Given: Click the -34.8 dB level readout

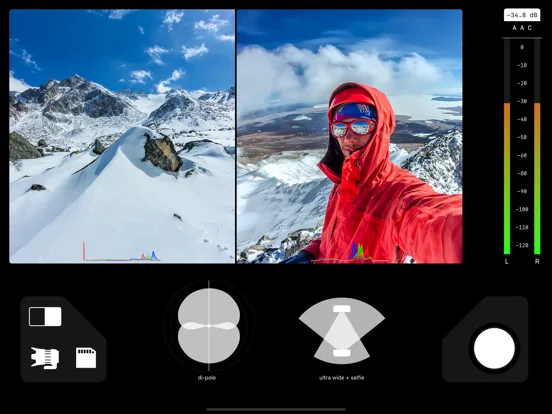Looking at the screenshot, I should (x=522, y=15).
